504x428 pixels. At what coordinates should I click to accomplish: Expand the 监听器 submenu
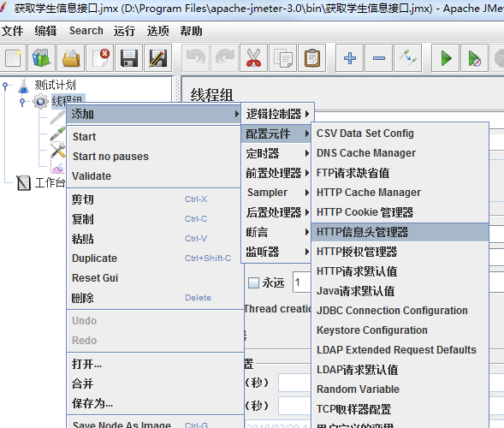coord(276,252)
